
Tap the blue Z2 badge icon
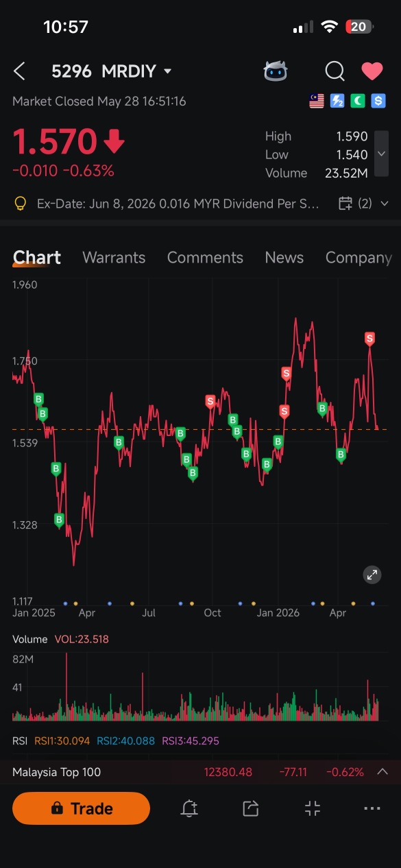(x=337, y=101)
